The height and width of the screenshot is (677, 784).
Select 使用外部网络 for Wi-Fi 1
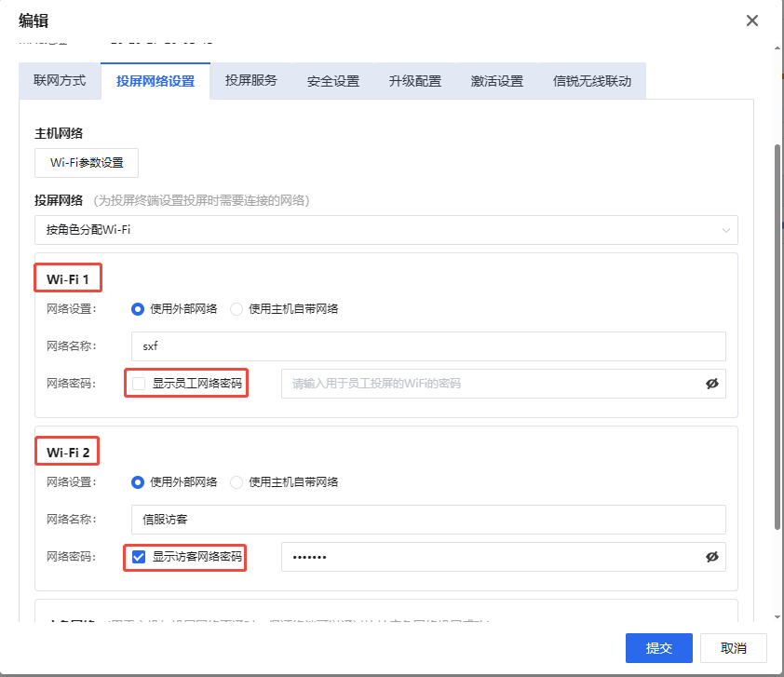click(x=139, y=309)
